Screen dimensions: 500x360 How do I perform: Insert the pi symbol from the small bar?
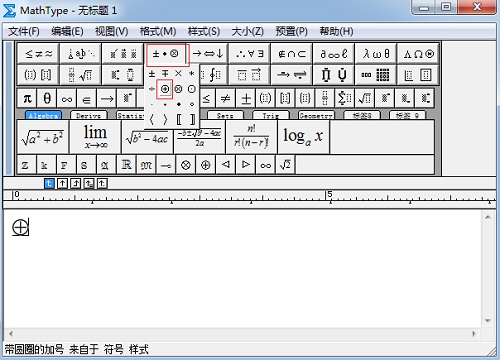point(27,98)
